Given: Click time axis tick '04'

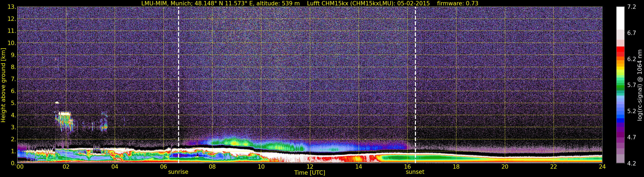Looking at the screenshot, I should tap(115, 167).
